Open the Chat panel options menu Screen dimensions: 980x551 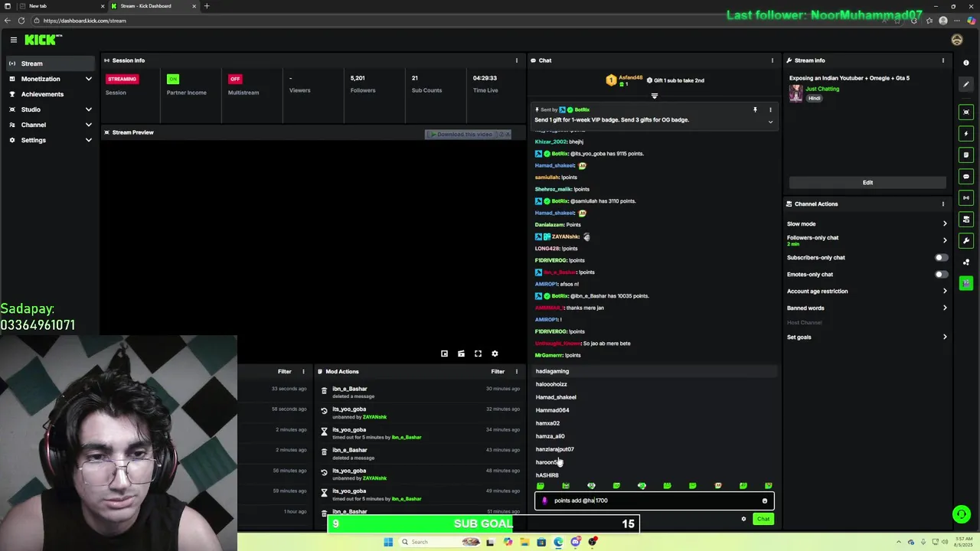tap(772, 60)
